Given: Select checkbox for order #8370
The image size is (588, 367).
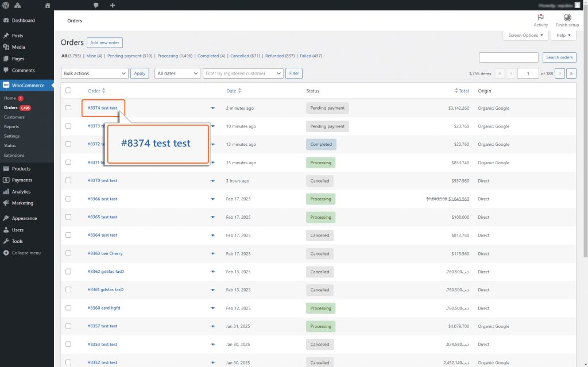Looking at the screenshot, I should tap(68, 180).
